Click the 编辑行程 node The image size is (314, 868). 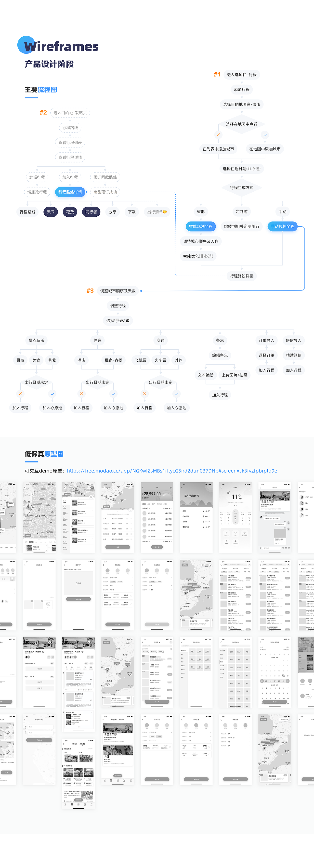tap(37, 177)
